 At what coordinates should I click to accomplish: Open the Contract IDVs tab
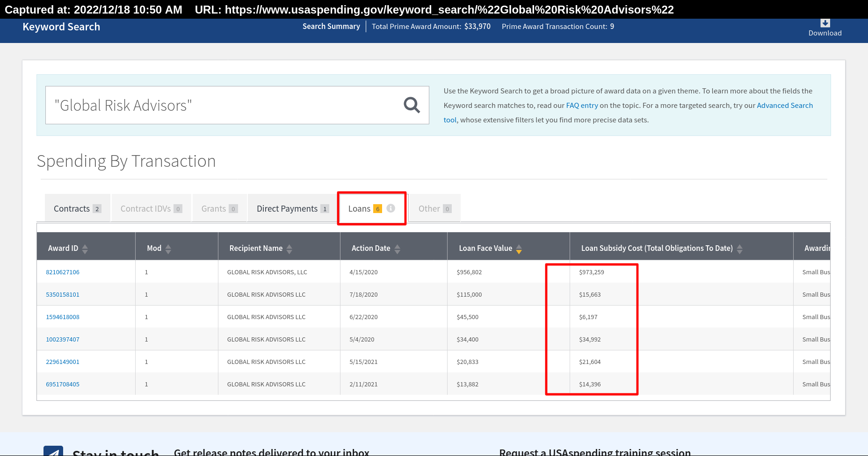pyautogui.click(x=152, y=208)
